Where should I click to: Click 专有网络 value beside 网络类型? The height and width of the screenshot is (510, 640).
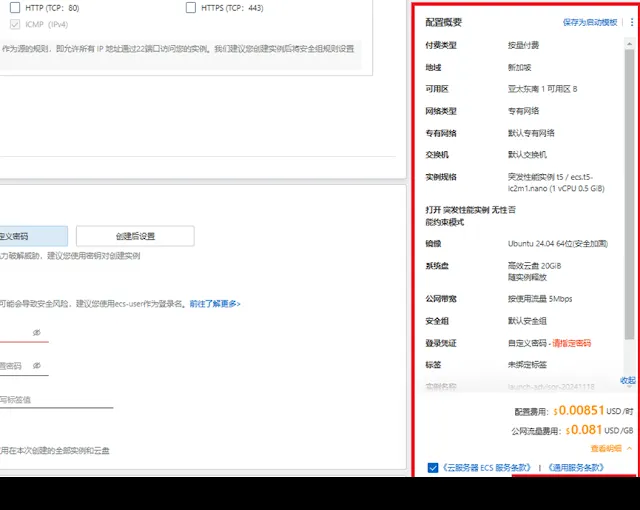click(x=523, y=111)
